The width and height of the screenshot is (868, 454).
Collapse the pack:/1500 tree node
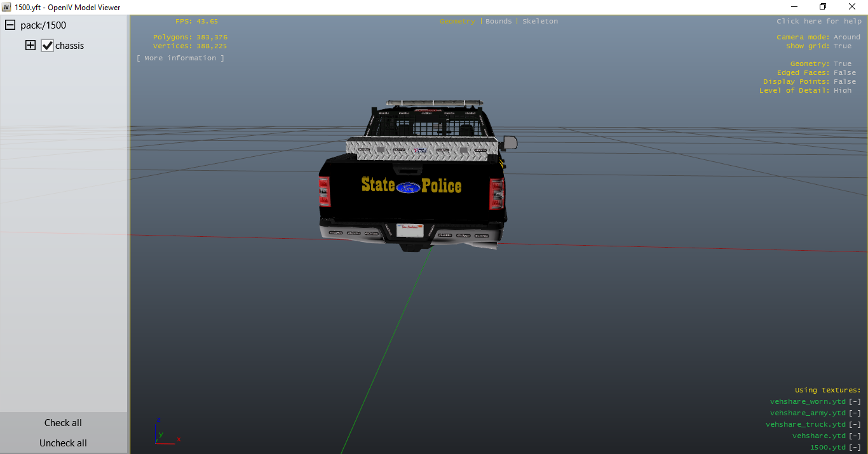click(x=10, y=25)
